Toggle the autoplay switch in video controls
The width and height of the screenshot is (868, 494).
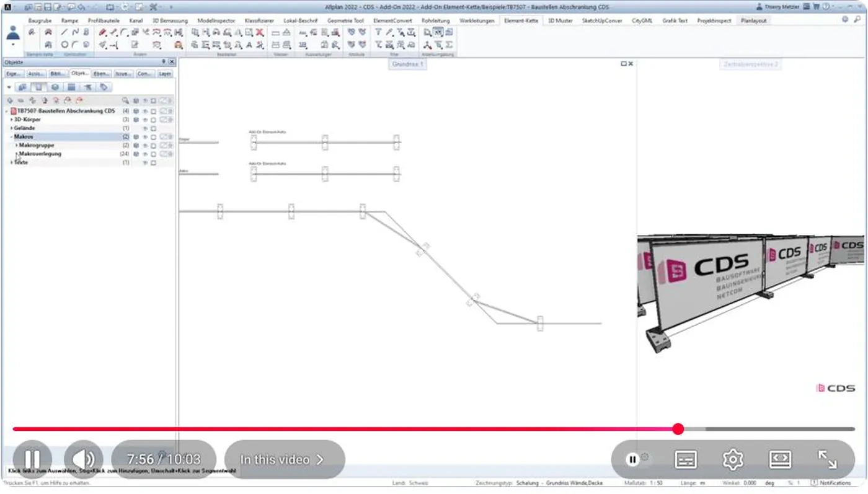tap(637, 459)
